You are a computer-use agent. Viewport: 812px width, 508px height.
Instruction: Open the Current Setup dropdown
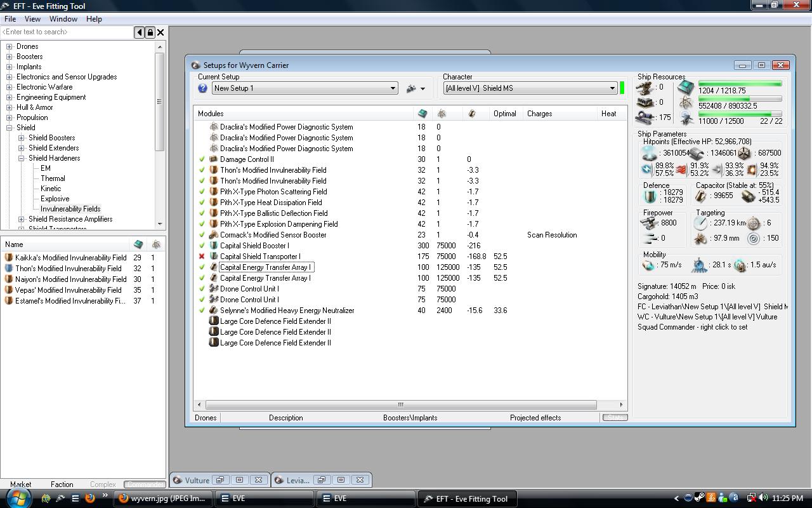393,88
